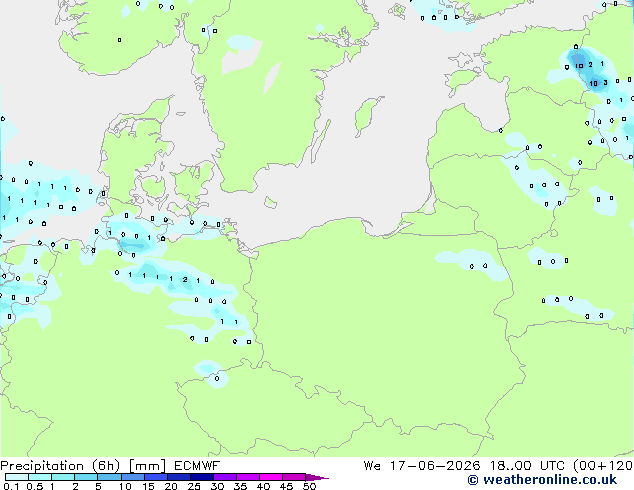Click the 45–50 mm legend color box
This screenshot has height=490, width=634.
click(x=294, y=477)
